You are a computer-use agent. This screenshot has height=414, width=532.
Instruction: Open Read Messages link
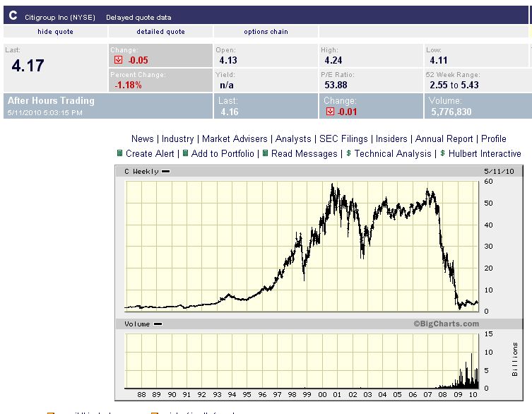[x=305, y=154]
